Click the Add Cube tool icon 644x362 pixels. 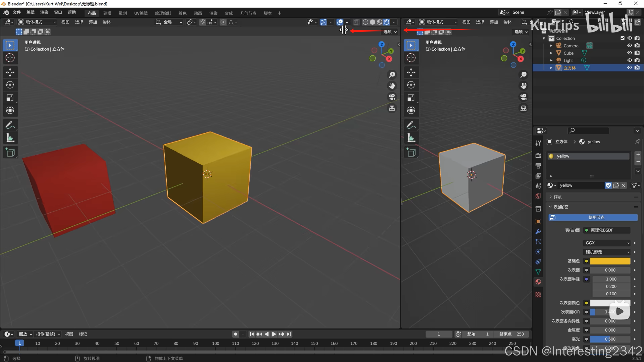(x=10, y=152)
